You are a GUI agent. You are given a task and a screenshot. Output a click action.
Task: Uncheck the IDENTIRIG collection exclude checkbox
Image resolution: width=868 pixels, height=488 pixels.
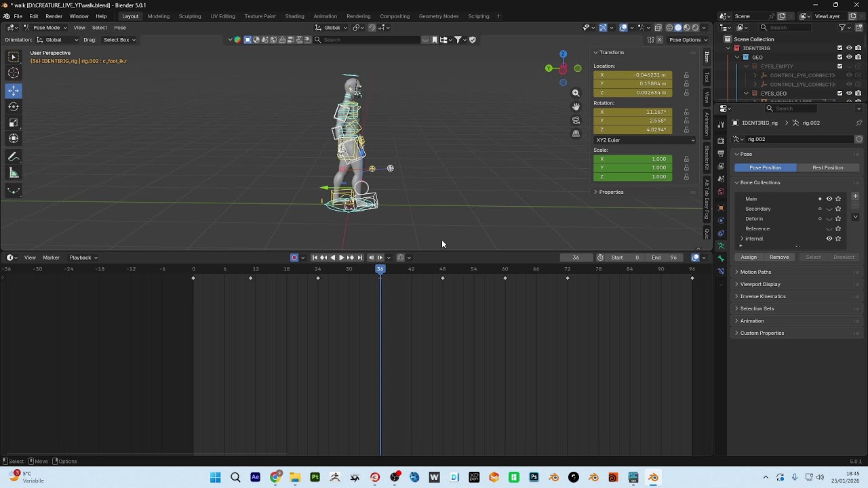(x=840, y=48)
